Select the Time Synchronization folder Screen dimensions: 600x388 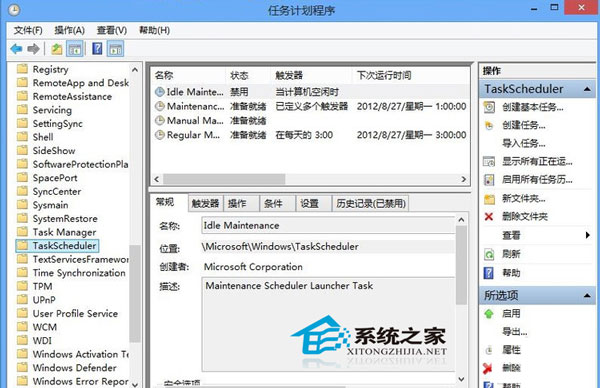point(72,273)
